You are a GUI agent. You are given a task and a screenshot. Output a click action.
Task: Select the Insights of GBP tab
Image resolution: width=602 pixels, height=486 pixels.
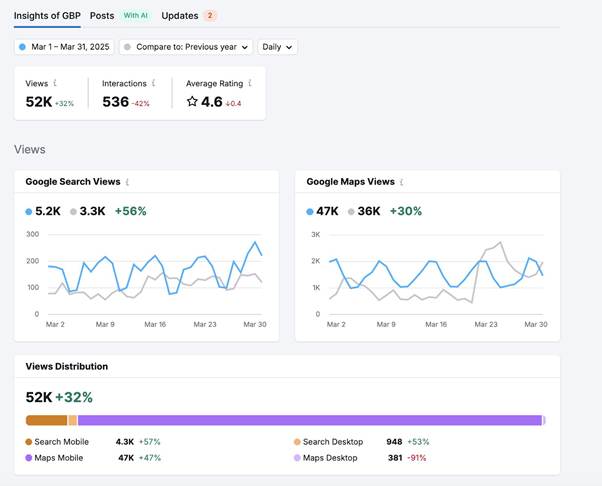click(47, 16)
